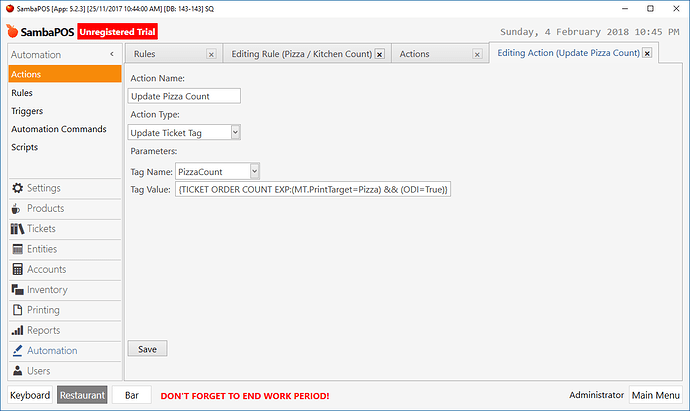The width and height of the screenshot is (690, 411).
Task: Click the Tickets books icon
Action: pos(17,229)
